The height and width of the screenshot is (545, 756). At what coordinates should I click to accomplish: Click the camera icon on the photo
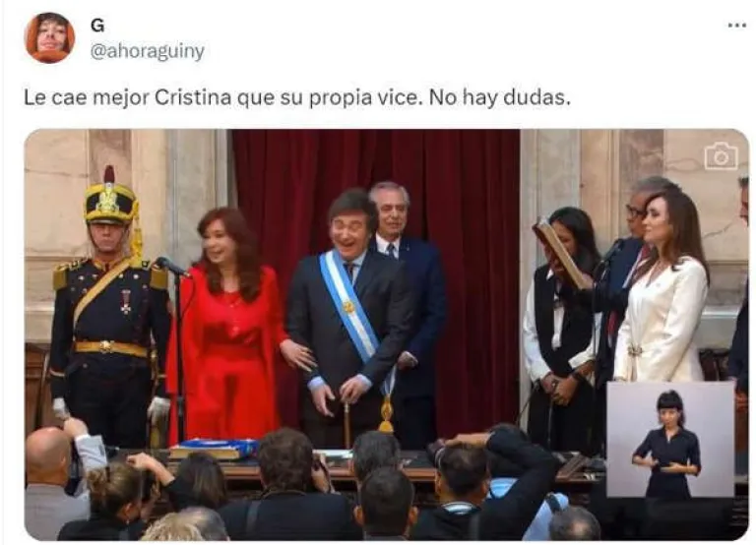click(x=721, y=156)
